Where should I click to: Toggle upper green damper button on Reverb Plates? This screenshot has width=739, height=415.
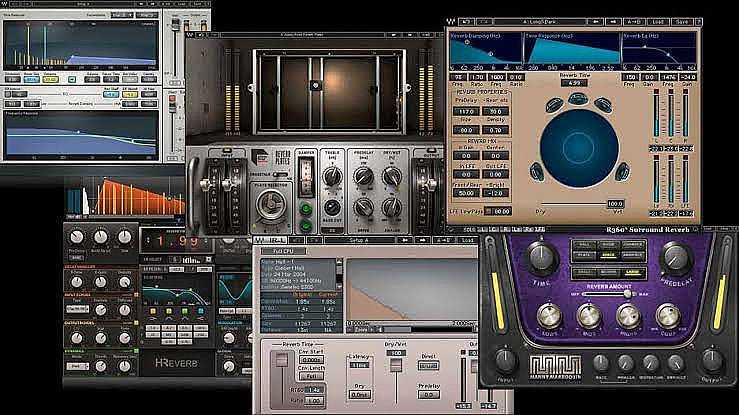pyautogui.click(x=306, y=208)
